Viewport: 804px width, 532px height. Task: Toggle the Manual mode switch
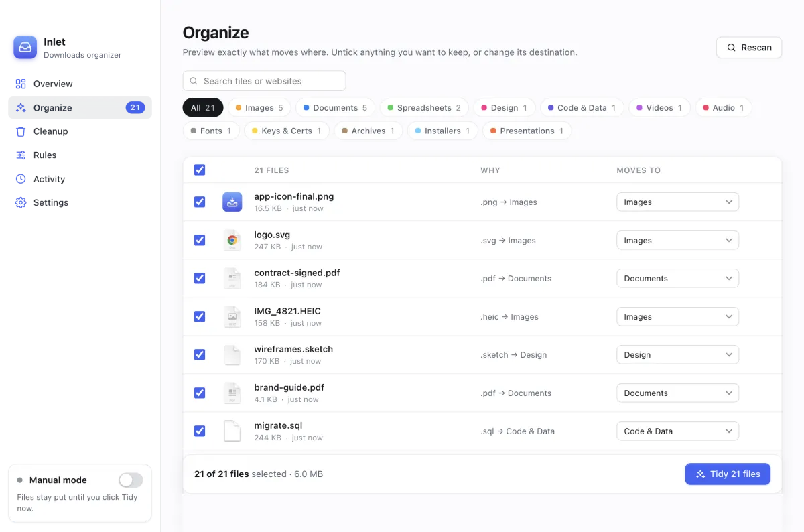[131, 480]
